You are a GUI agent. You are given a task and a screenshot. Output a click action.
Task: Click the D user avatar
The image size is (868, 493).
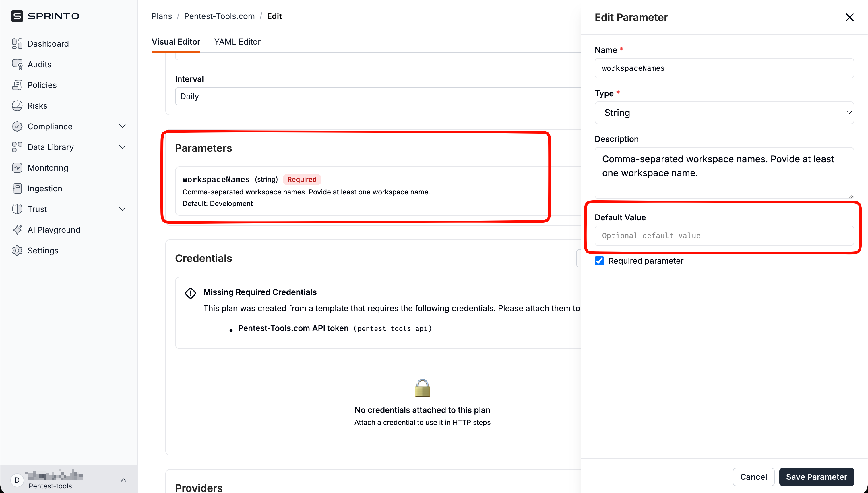17,480
